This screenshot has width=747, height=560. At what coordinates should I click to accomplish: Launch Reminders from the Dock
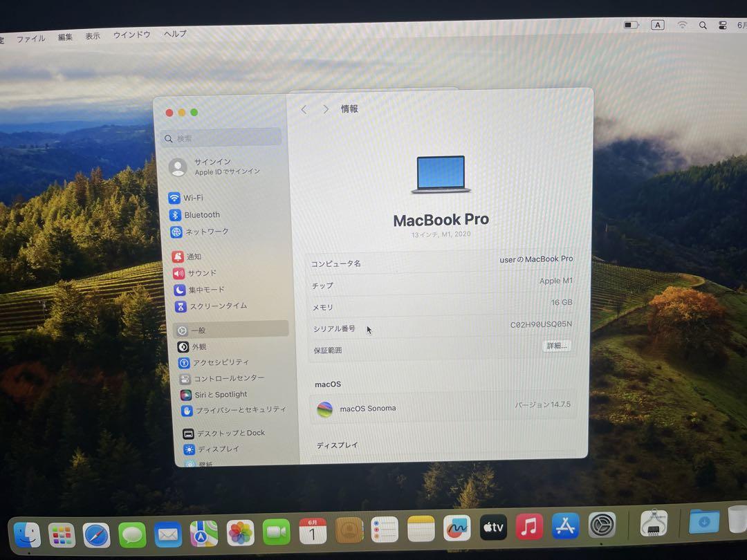(x=385, y=529)
